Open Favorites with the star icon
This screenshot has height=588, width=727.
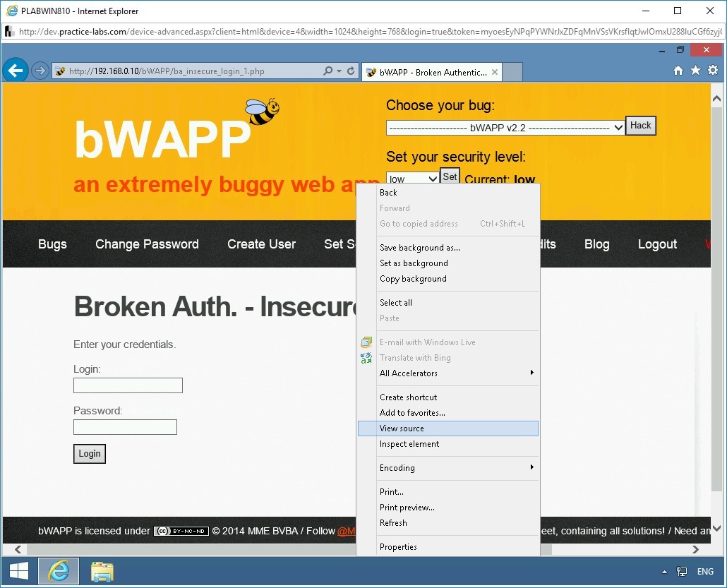point(695,71)
